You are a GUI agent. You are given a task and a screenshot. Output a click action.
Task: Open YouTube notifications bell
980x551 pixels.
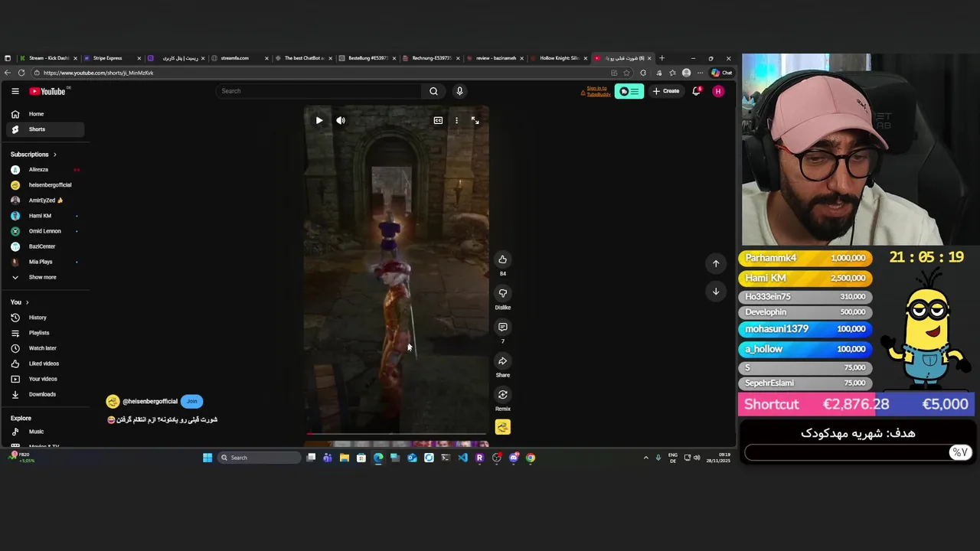(697, 91)
